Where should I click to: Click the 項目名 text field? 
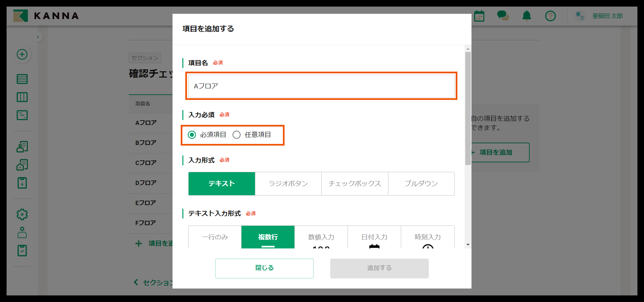(x=321, y=86)
